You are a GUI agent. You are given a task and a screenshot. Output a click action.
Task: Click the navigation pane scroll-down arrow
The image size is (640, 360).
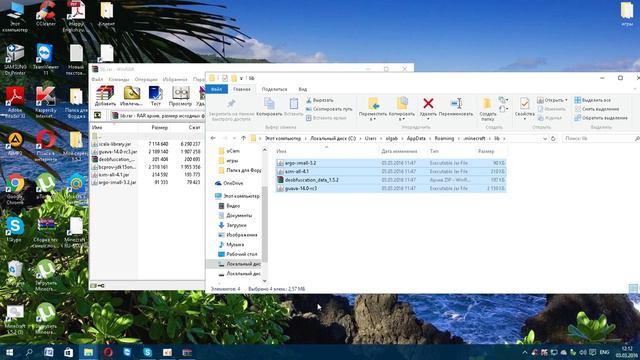click(264, 281)
